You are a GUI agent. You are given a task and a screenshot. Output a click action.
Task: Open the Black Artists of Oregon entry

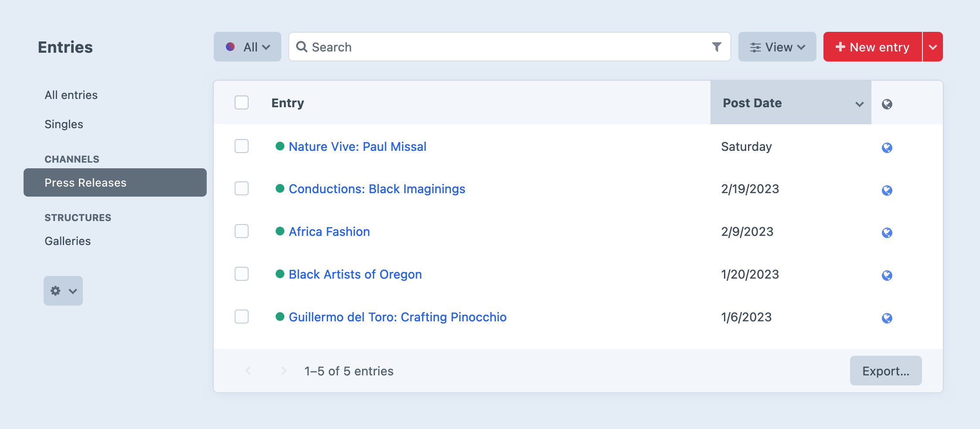pyautogui.click(x=355, y=274)
